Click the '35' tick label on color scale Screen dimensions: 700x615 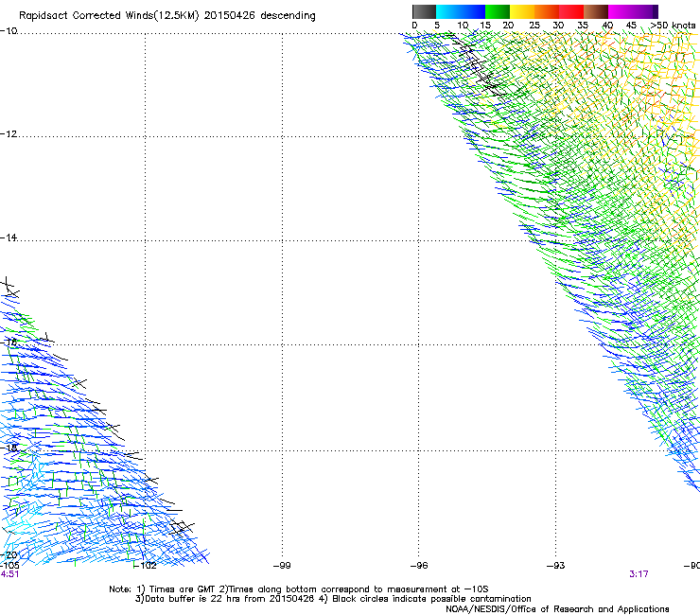[583, 26]
